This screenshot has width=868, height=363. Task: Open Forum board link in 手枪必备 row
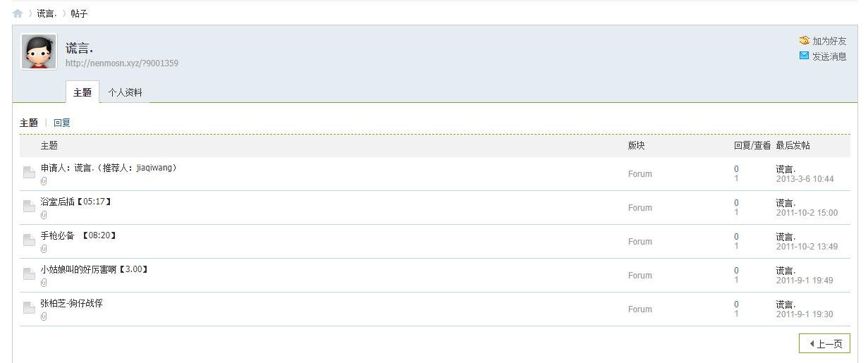(x=640, y=242)
